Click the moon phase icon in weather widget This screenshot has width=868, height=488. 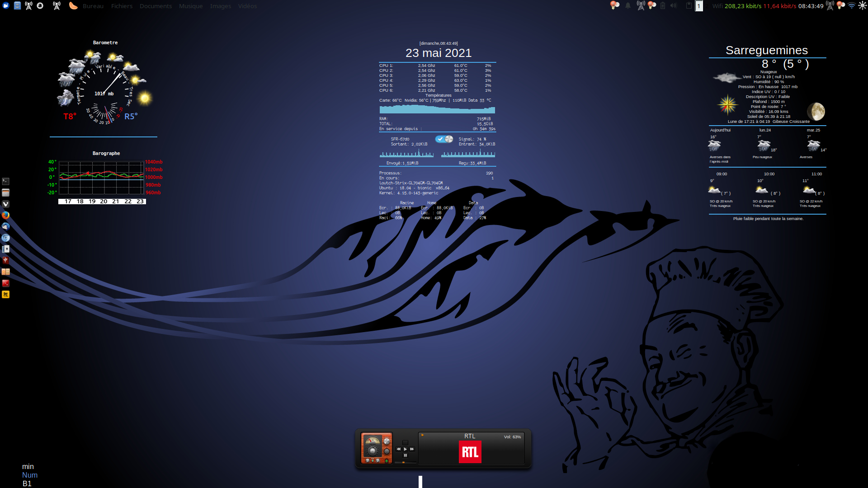(x=816, y=112)
